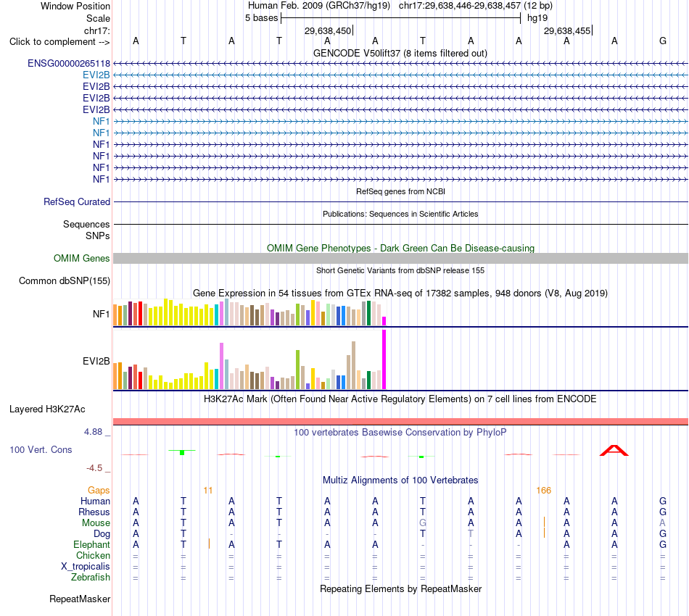Click the RepeatMasker track label
689x616 pixels.
coord(80,599)
